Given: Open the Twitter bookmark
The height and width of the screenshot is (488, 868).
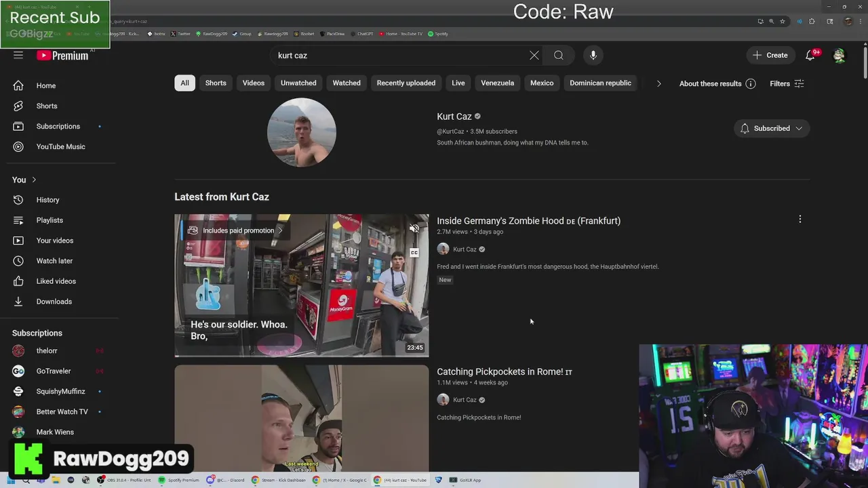Looking at the screenshot, I should (x=181, y=33).
